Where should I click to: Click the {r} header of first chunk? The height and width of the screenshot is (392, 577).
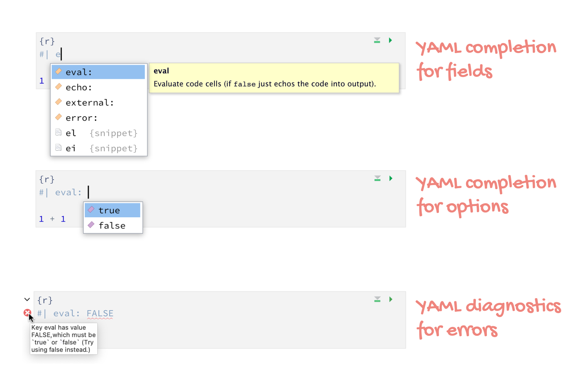[x=47, y=41]
